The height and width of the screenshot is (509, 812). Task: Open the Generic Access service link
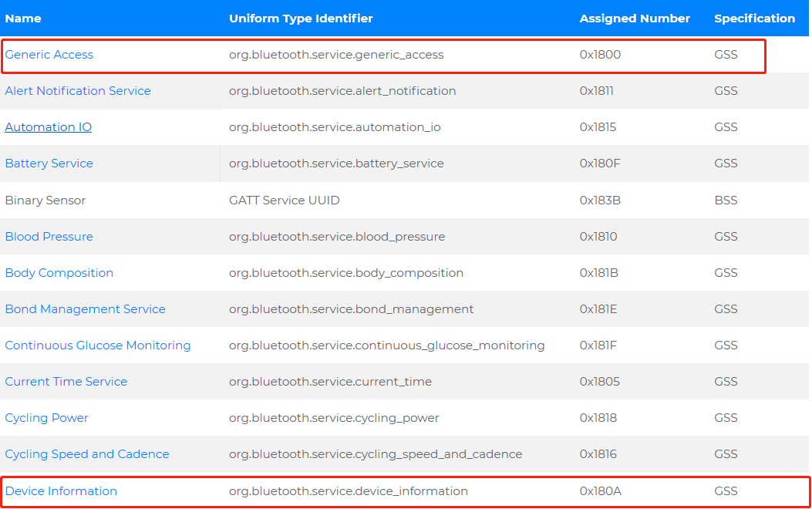[49, 54]
